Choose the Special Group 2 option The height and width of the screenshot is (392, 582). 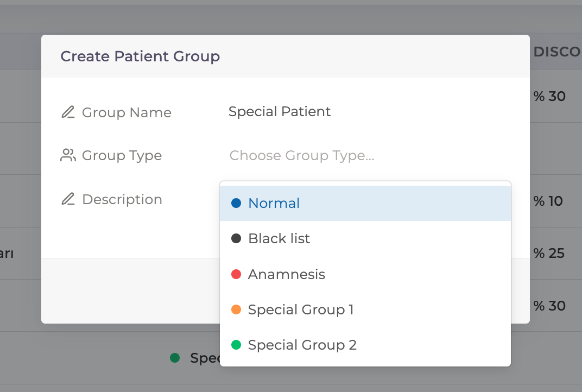(302, 345)
